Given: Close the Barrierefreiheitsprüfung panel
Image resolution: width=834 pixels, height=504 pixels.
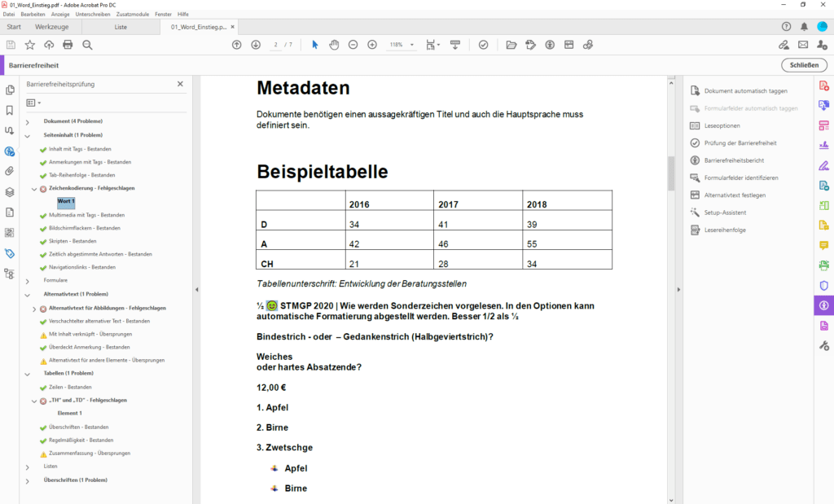Looking at the screenshot, I should pyautogui.click(x=180, y=84).
